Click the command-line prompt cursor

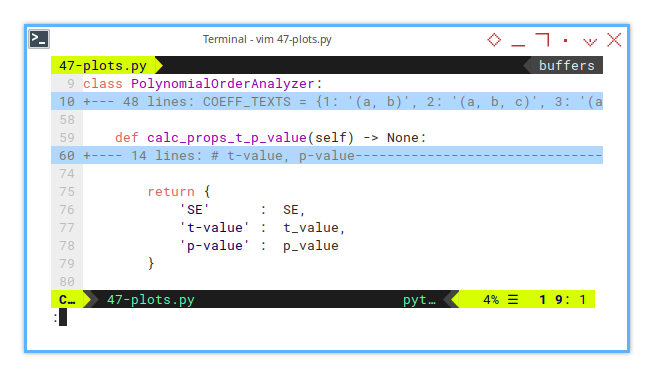63,317
